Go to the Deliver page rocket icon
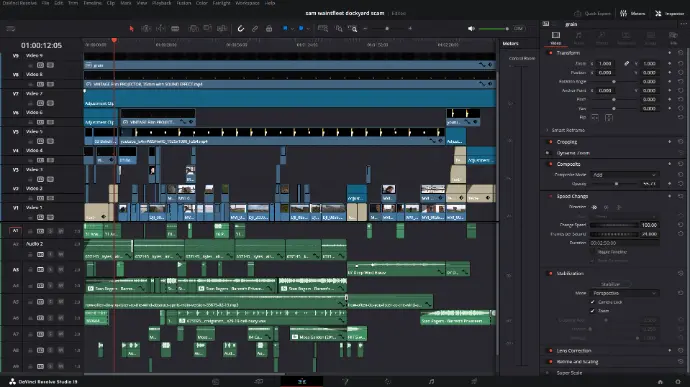The height and width of the screenshot is (387, 690). tap(474, 381)
